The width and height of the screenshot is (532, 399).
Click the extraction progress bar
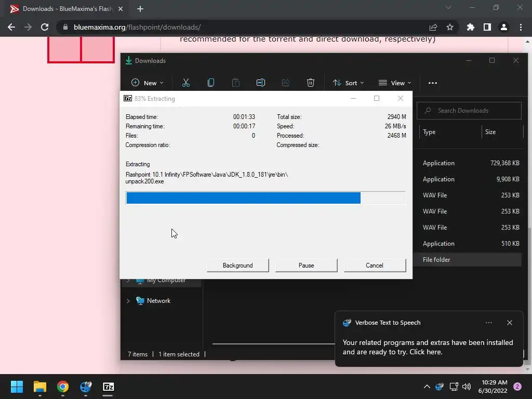(265, 198)
